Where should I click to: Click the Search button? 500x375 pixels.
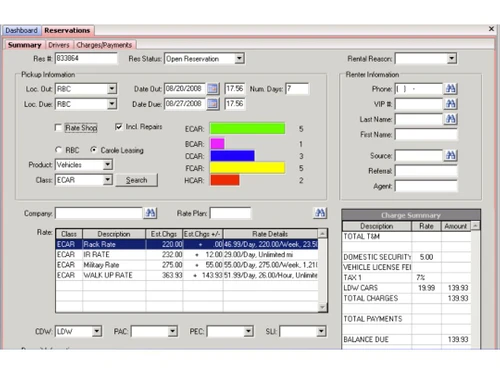coord(137,180)
